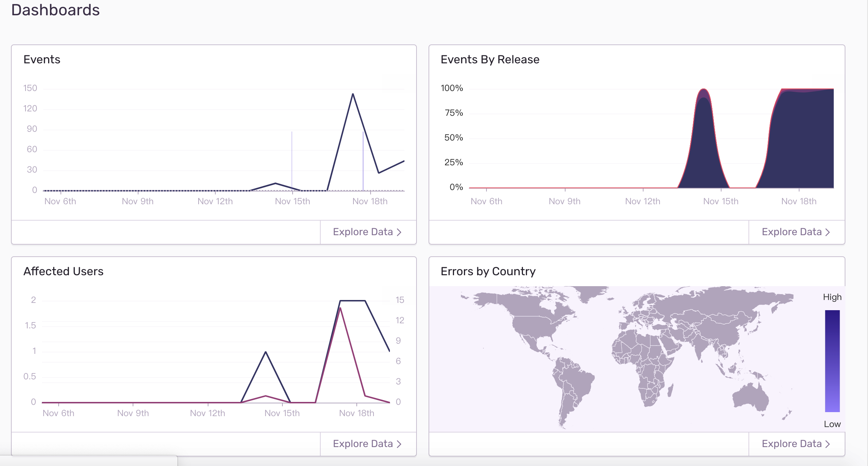Click the Errors by Country widget title
Image resolution: width=868 pixels, height=466 pixels.
488,271
